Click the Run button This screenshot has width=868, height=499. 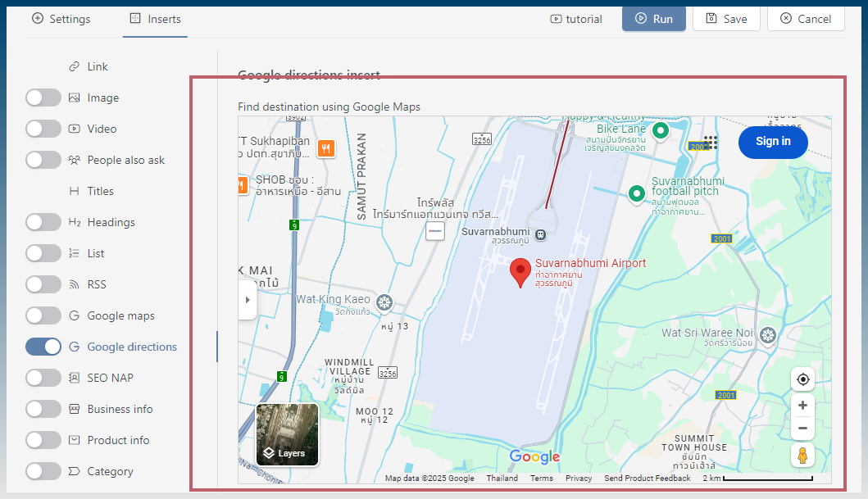[654, 19]
